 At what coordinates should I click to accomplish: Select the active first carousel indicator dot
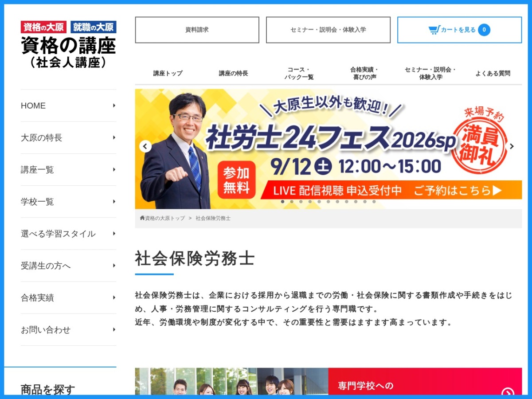(283, 201)
